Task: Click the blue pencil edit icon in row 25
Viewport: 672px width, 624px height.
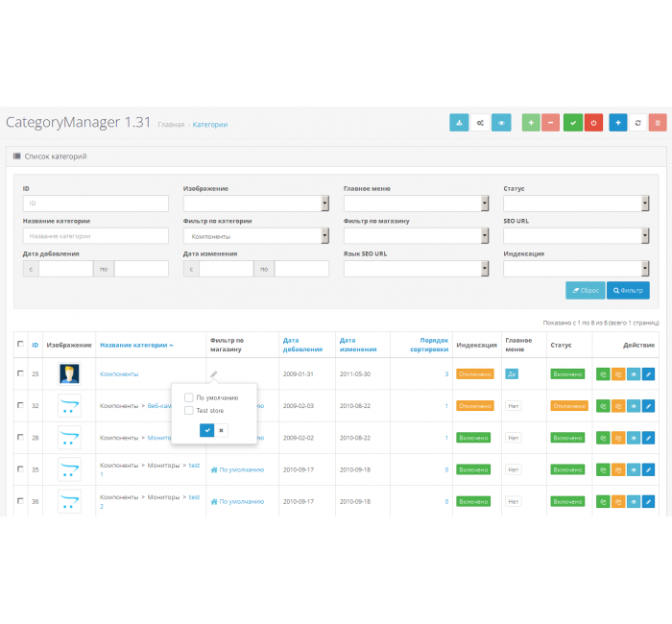Action: (x=648, y=374)
